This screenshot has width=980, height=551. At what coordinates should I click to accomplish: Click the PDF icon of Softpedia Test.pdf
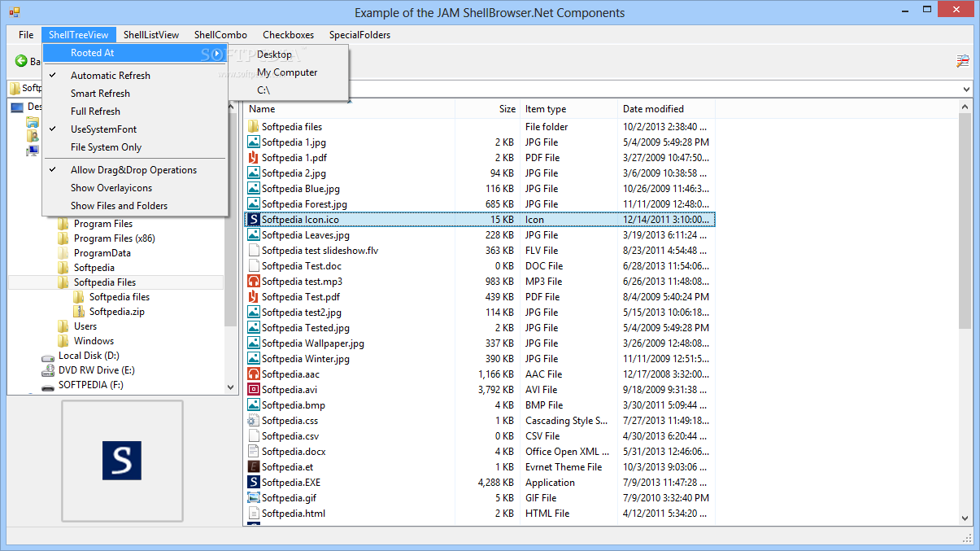[x=254, y=297]
